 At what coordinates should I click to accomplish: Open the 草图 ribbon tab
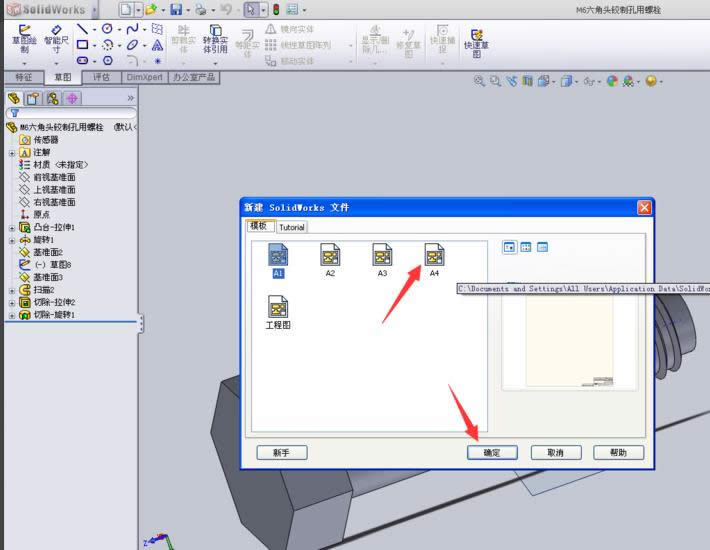click(x=62, y=77)
